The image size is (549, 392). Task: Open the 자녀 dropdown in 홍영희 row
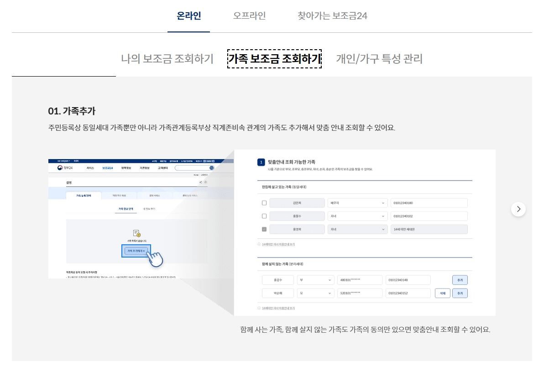coord(357,229)
